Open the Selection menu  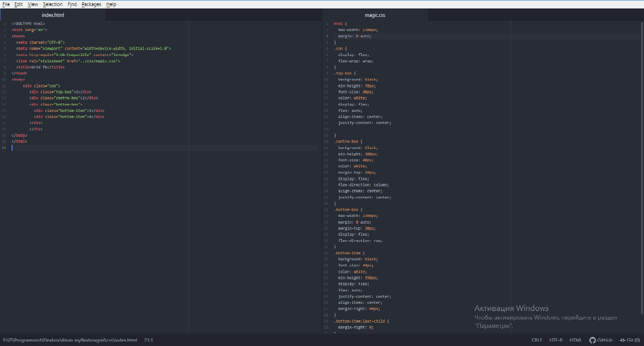[53, 4]
